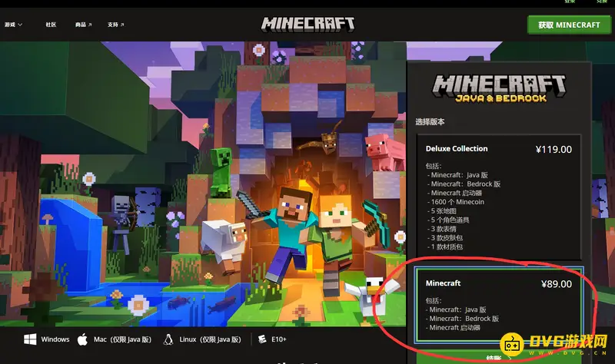Viewport: 615px width, 364px height.
Task: Click the Windows platform icon
Action: point(30,339)
